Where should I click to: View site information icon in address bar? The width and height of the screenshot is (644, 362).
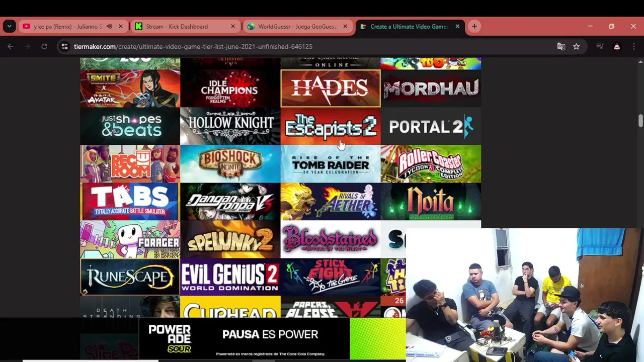[x=64, y=46]
